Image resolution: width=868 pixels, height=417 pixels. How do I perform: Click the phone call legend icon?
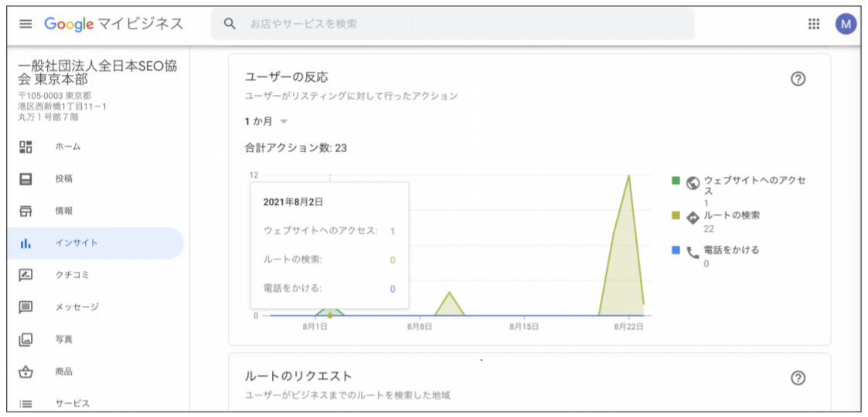tap(692, 253)
